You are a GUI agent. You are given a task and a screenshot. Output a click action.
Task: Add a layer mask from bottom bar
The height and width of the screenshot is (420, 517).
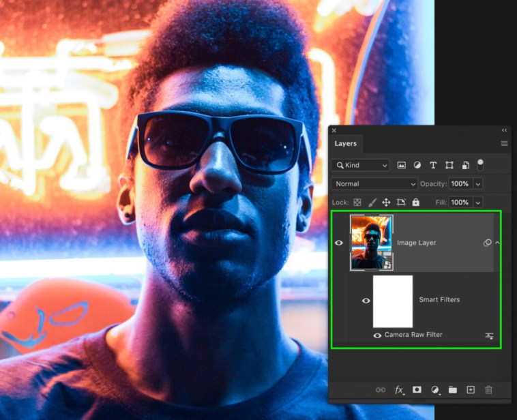pyautogui.click(x=417, y=389)
